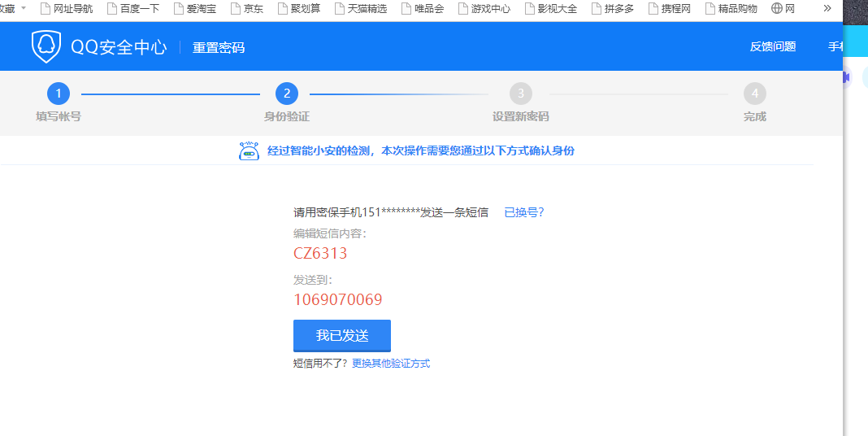
Task: Click the smart robot 小安 icon
Action: click(x=250, y=150)
